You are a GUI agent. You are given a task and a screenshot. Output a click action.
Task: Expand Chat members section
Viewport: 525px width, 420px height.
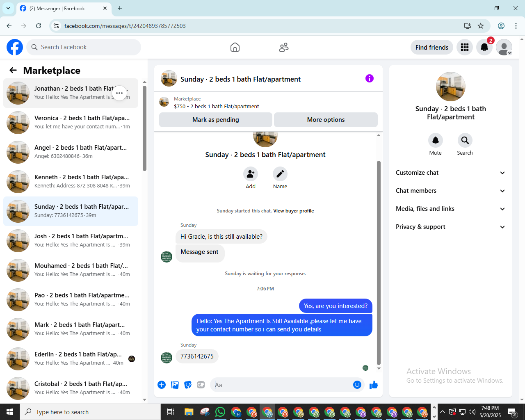(450, 191)
